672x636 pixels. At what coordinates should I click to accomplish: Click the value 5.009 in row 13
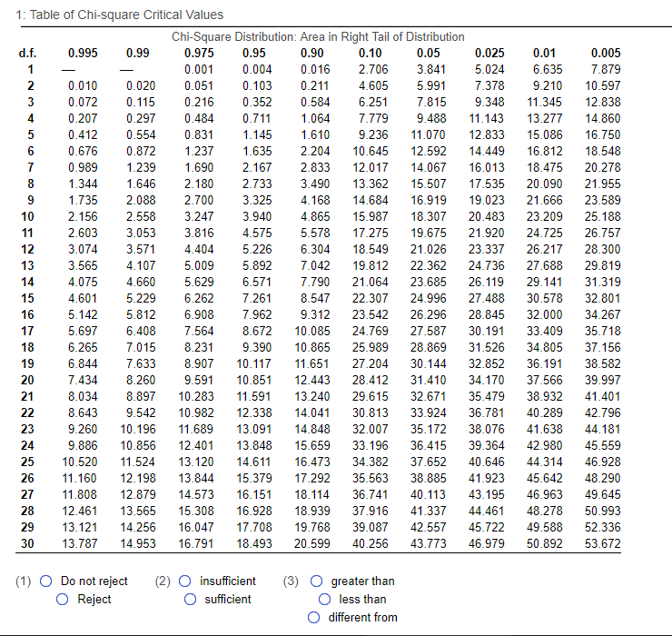point(199,266)
